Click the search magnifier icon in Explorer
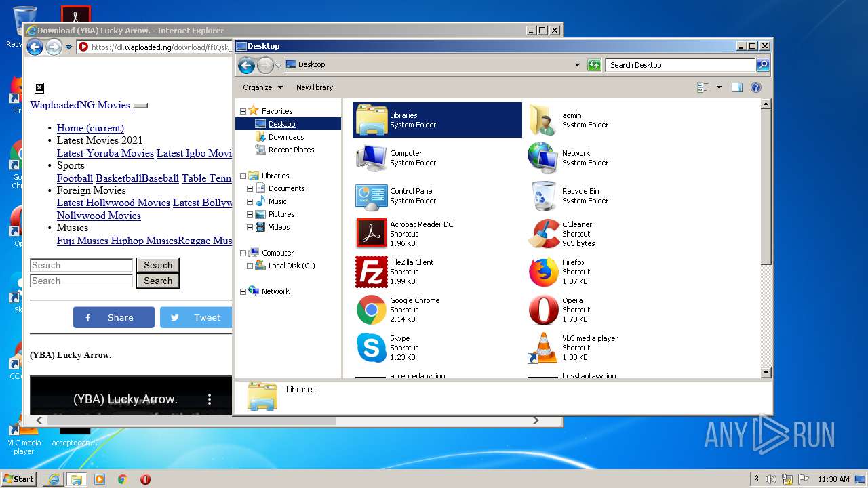 763,65
